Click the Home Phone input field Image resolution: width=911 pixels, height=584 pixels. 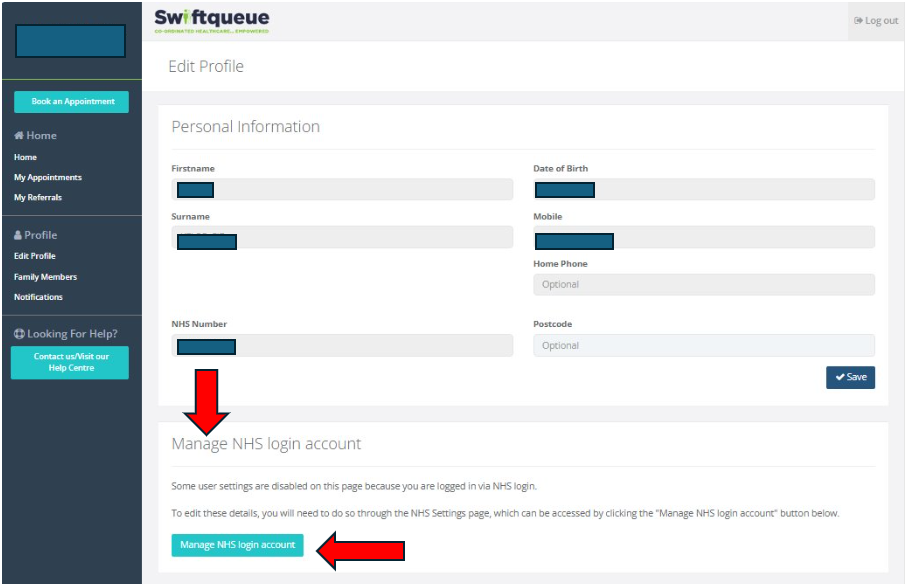click(x=703, y=285)
